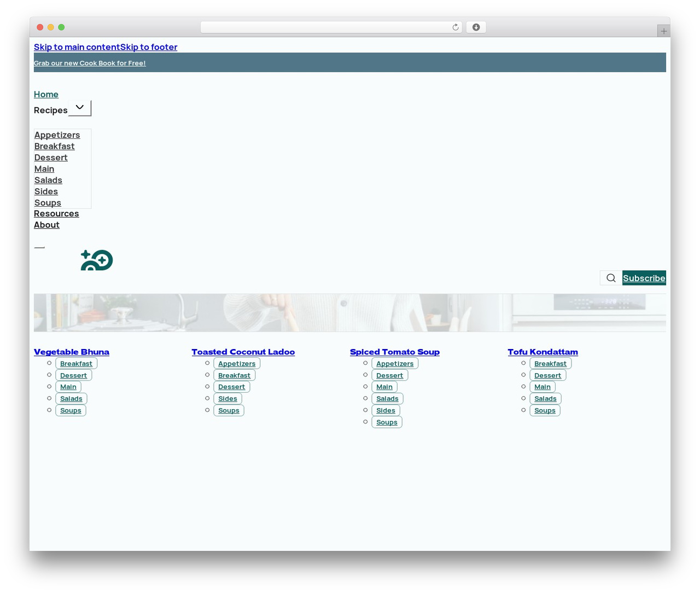Open the Vegetable Bhuna recipe

[x=72, y=352]
